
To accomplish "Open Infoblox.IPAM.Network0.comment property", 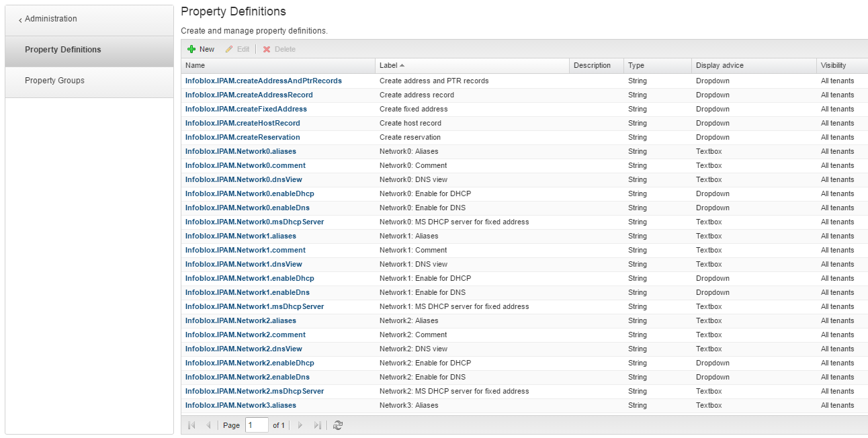I will (245, 165).
